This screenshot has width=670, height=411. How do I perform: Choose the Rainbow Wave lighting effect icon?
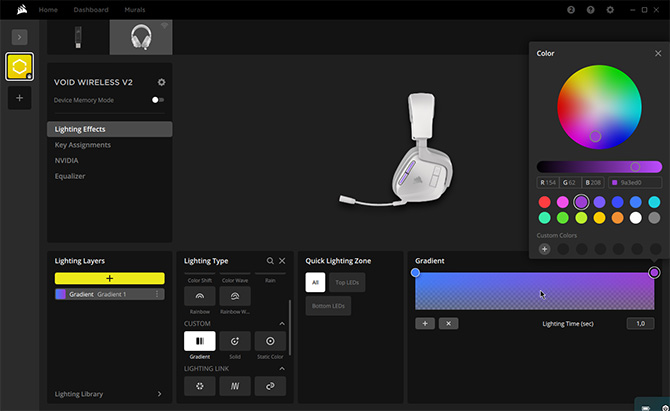235,296
